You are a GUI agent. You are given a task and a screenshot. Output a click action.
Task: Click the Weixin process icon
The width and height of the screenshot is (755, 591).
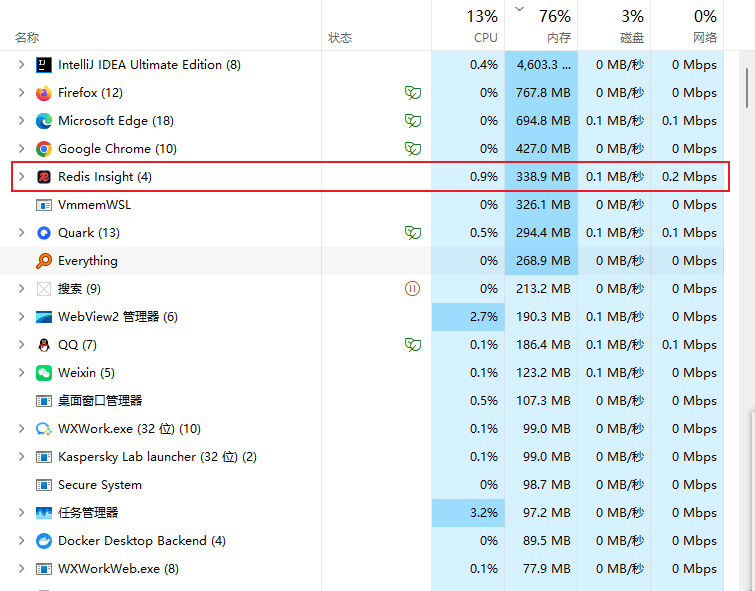(44, 373)
